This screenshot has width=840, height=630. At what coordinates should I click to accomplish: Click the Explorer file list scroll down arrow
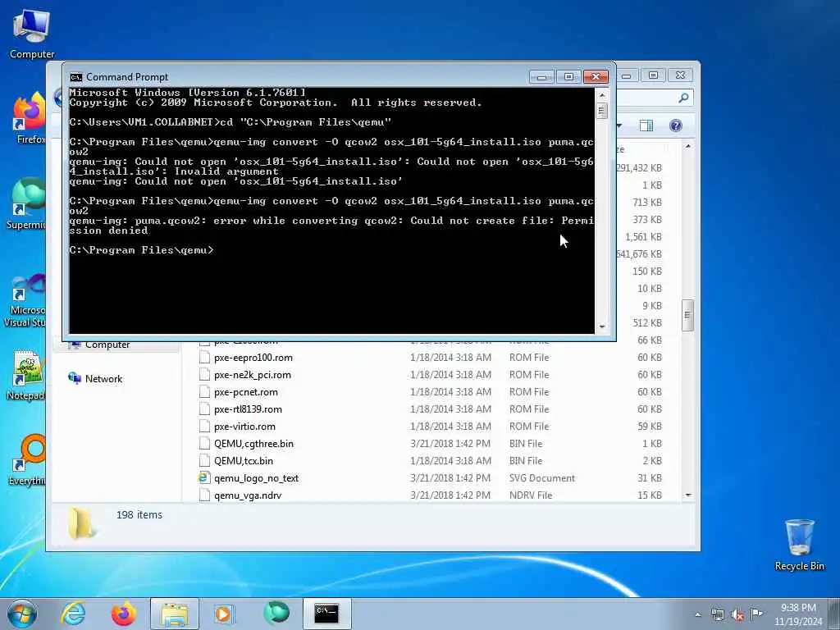click(688, 495)
